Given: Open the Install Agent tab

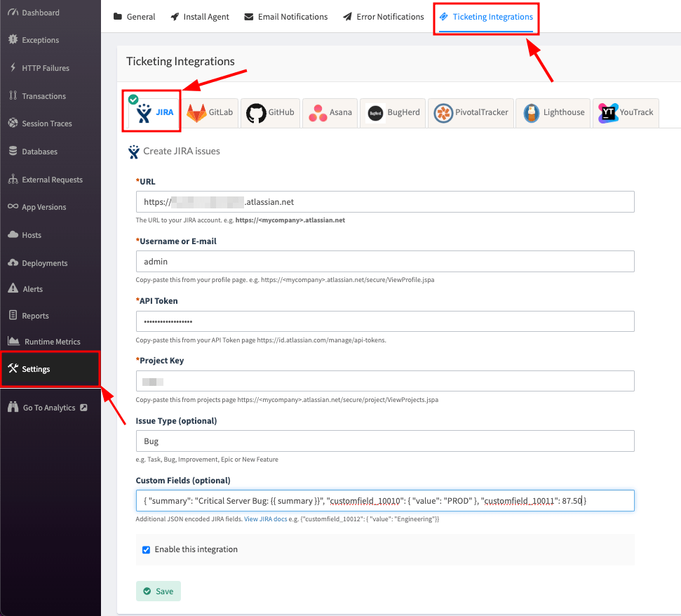Looking at the screenshot, I should (x=199, y=16).
